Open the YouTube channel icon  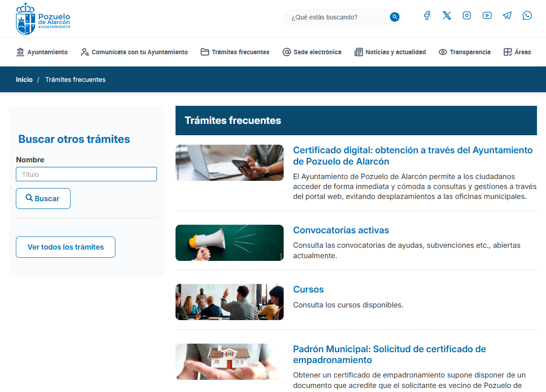click(x=487, y=16)
